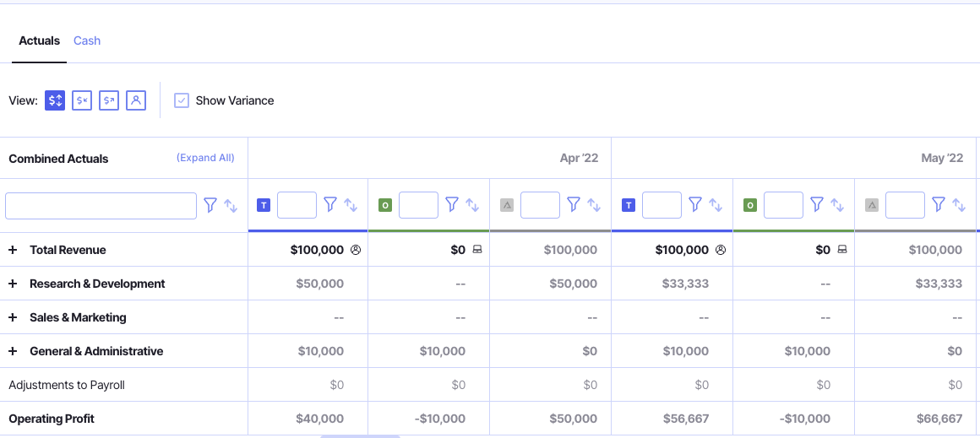The image size is (980, 438).
Task: Click filter icon in Apr '22 T column
Action: [x=330, y=205]
